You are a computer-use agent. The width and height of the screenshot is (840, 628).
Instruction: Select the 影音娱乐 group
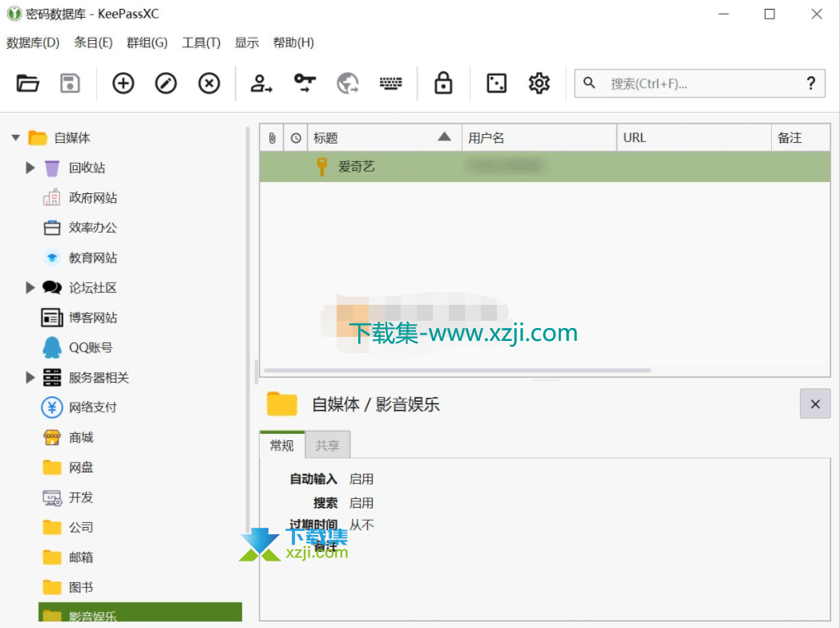pos(140,613)
